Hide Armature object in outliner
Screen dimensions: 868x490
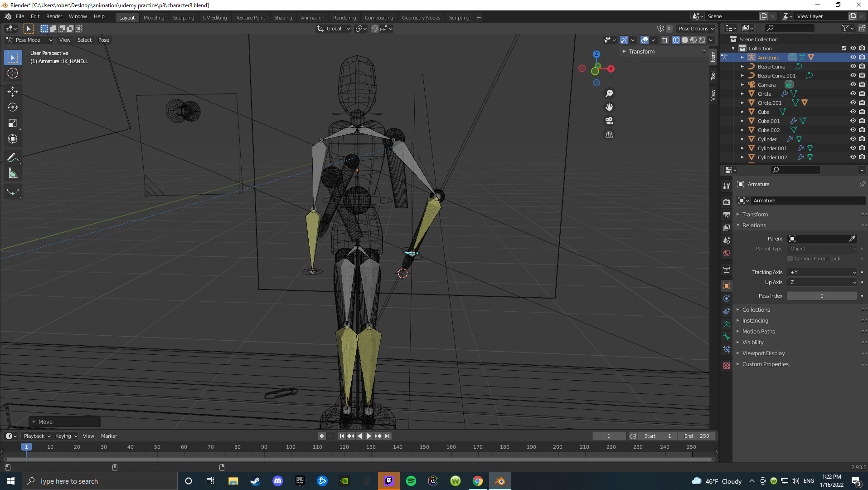(853, 58)
